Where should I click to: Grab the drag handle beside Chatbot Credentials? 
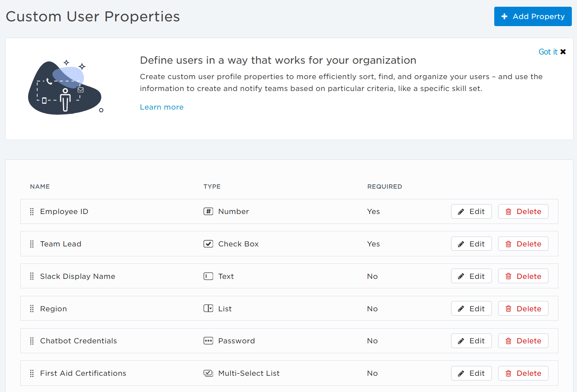[x=32, y=341]
